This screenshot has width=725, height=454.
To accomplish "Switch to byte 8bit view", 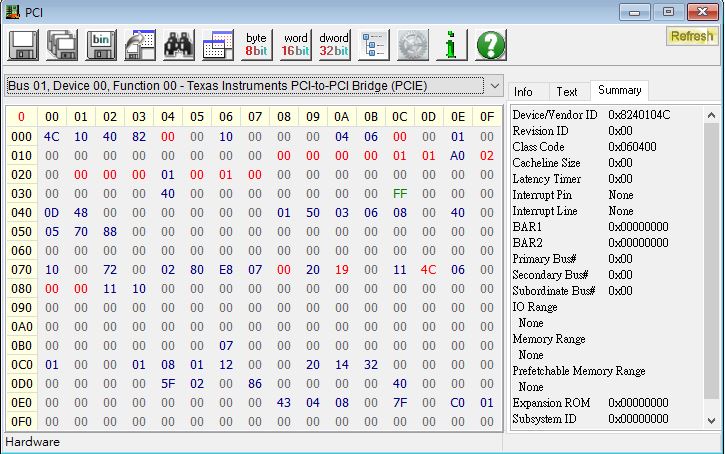I will coord(257,45).
